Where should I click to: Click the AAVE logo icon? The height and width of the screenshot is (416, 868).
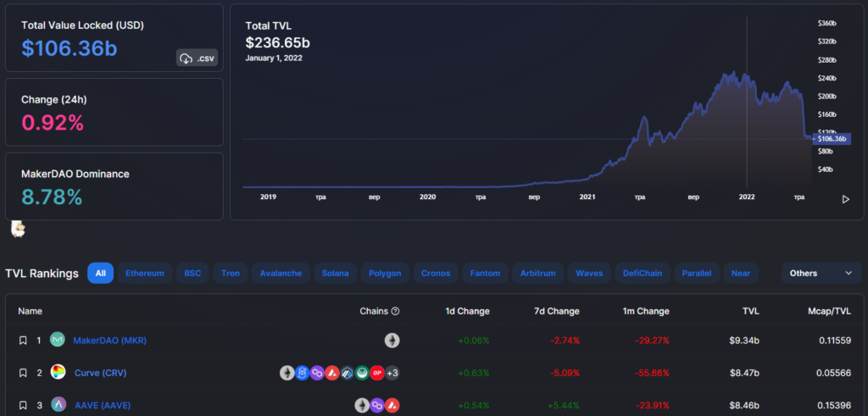pyautogui.click(x=58, y=405)
